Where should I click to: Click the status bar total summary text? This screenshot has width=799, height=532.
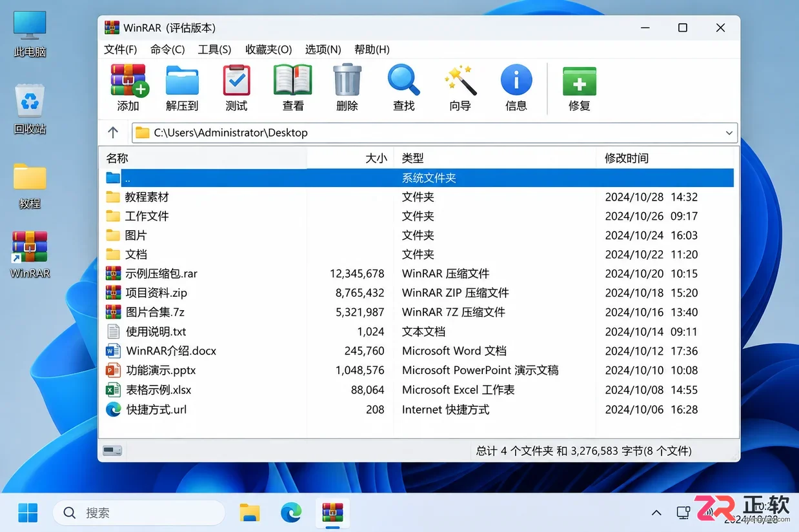583,451
